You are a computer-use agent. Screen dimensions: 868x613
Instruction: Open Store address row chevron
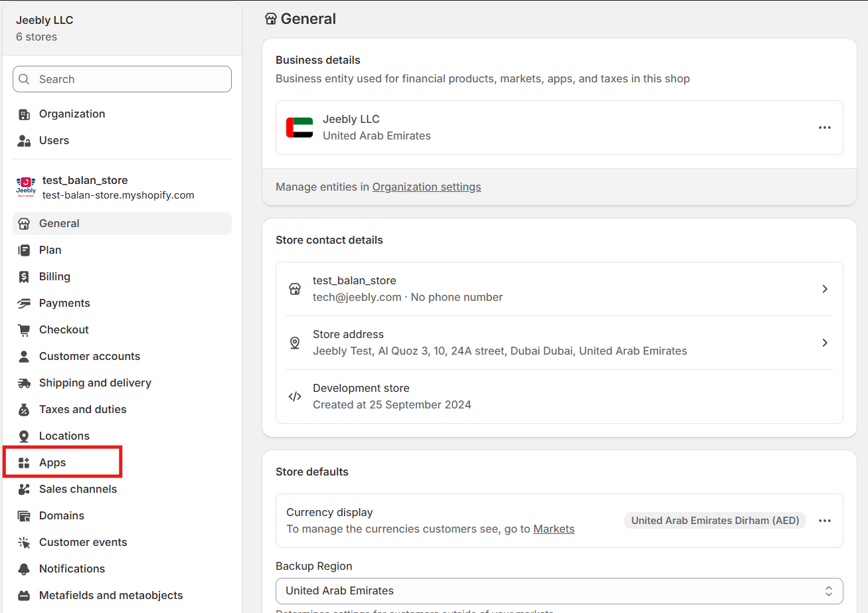(x=825, y=343)
